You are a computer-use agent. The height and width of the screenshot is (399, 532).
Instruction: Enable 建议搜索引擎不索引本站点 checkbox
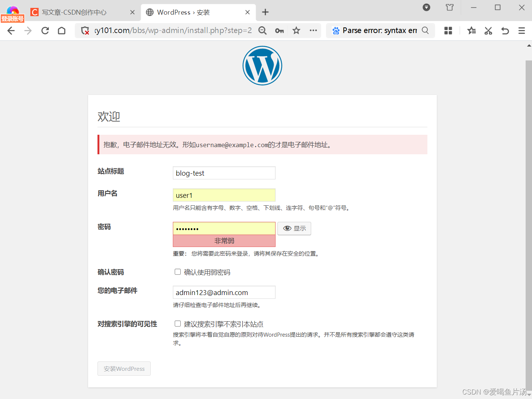point(178,324)
